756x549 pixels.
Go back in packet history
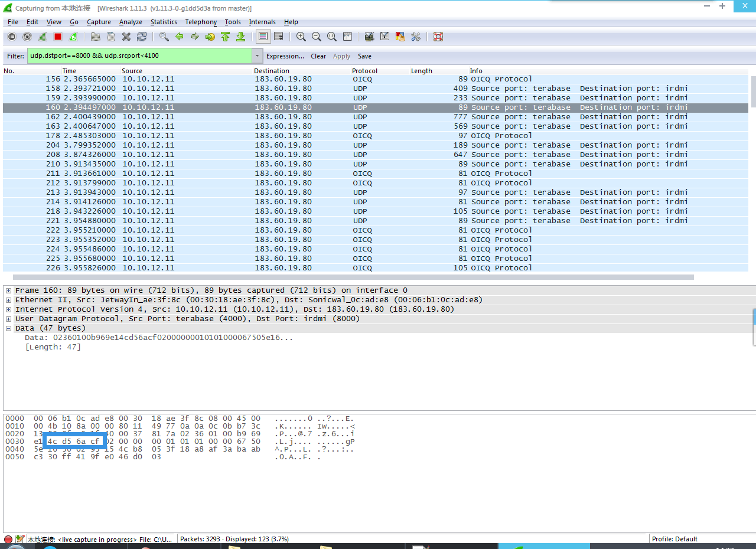tap(180, 37)
